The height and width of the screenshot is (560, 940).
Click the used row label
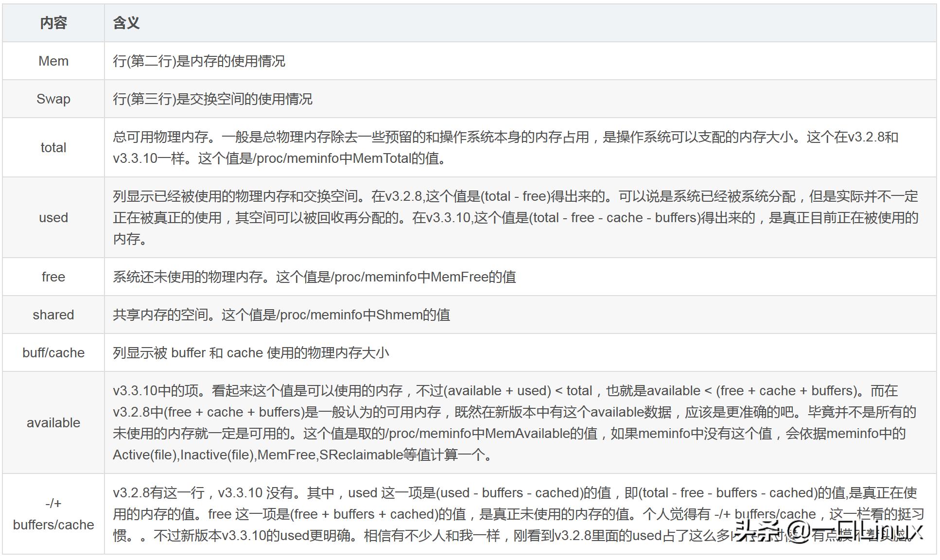pyautogui.click(x=53, y=217)
